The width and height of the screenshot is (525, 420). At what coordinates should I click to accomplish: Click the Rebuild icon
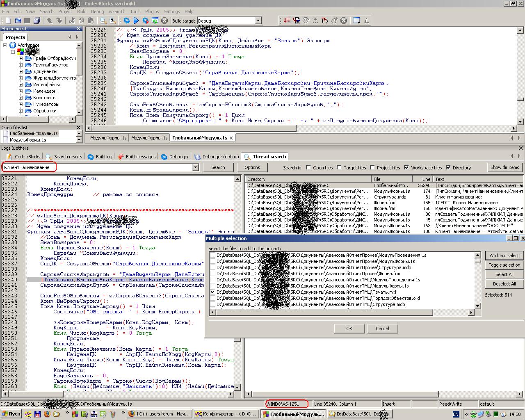(x=155, y=21)
